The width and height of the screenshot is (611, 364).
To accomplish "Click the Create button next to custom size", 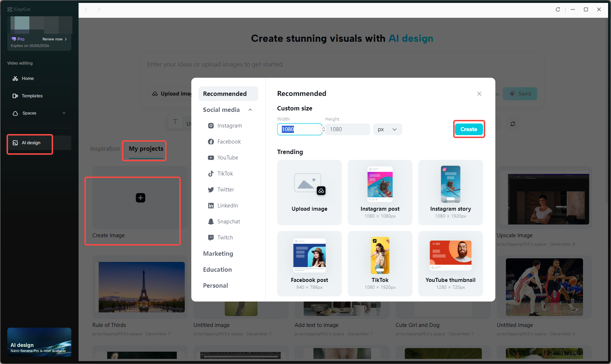I will click(468, 129).
